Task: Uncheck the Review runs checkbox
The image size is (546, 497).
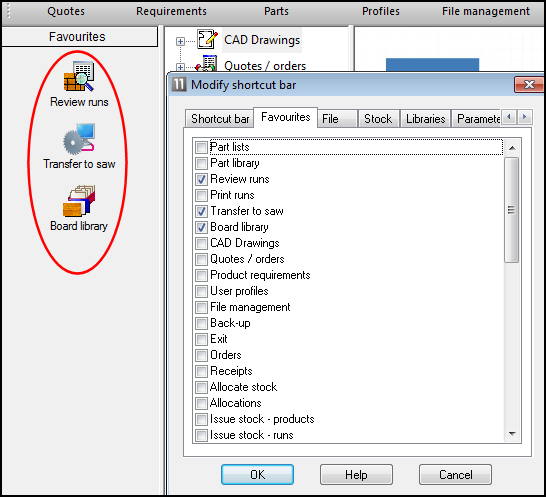Action: pos(201,179)
